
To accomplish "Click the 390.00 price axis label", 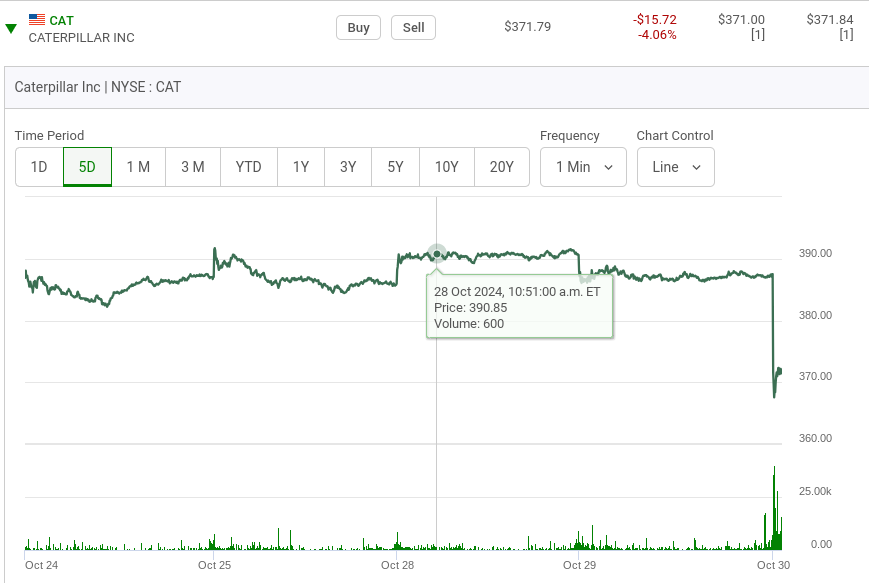I will point(815,253).
